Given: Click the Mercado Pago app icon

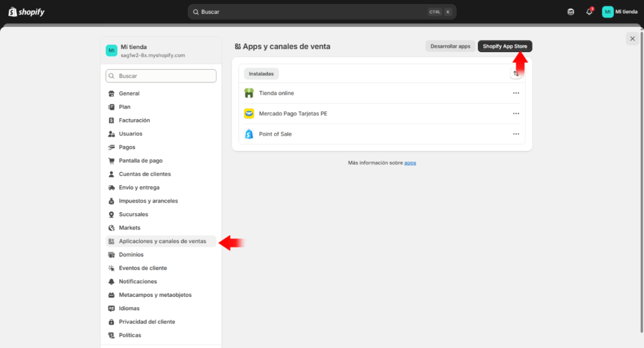Looking at the screenshot, I should pyautogui.click(x=248, y=114).
